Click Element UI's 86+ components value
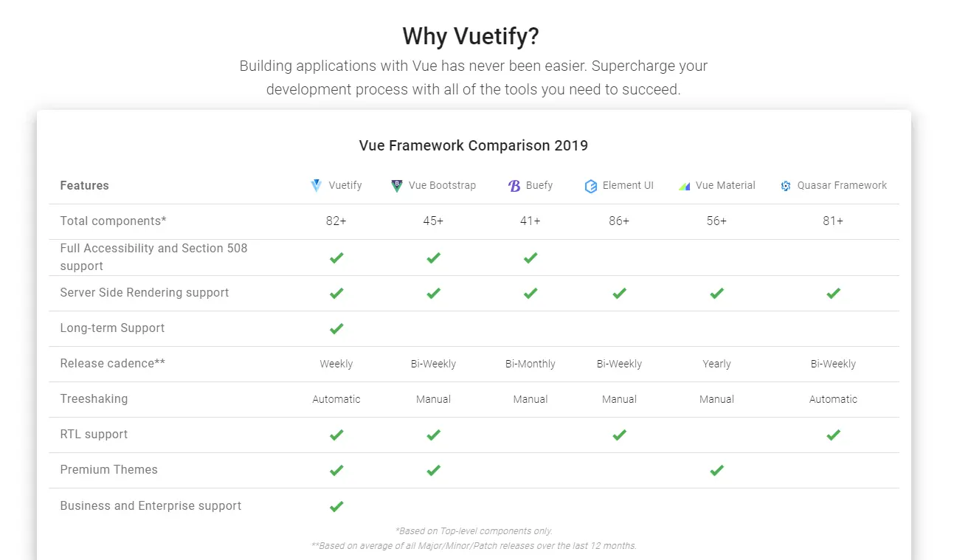Viewport: 971px width, 560px height. coord(619,221)
